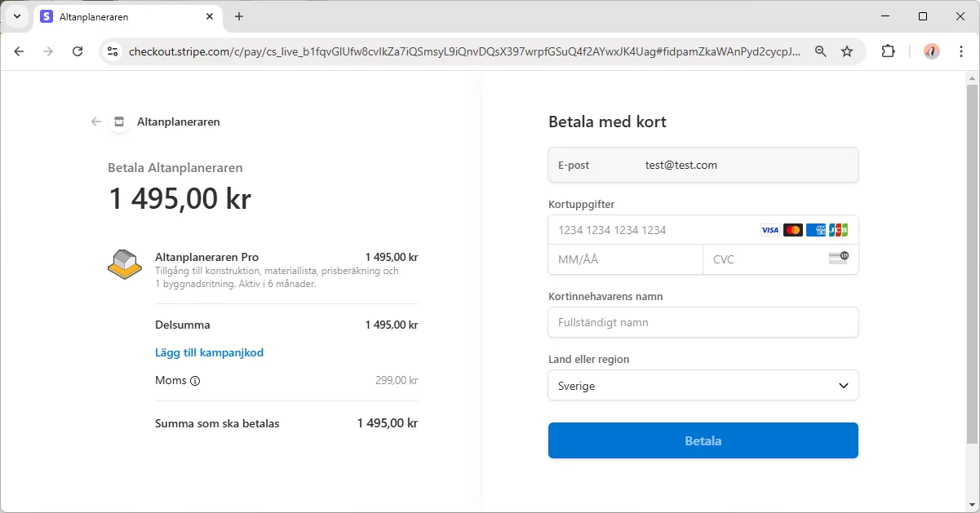
Task: Focus the CVC input field
Action: (767, 259)
